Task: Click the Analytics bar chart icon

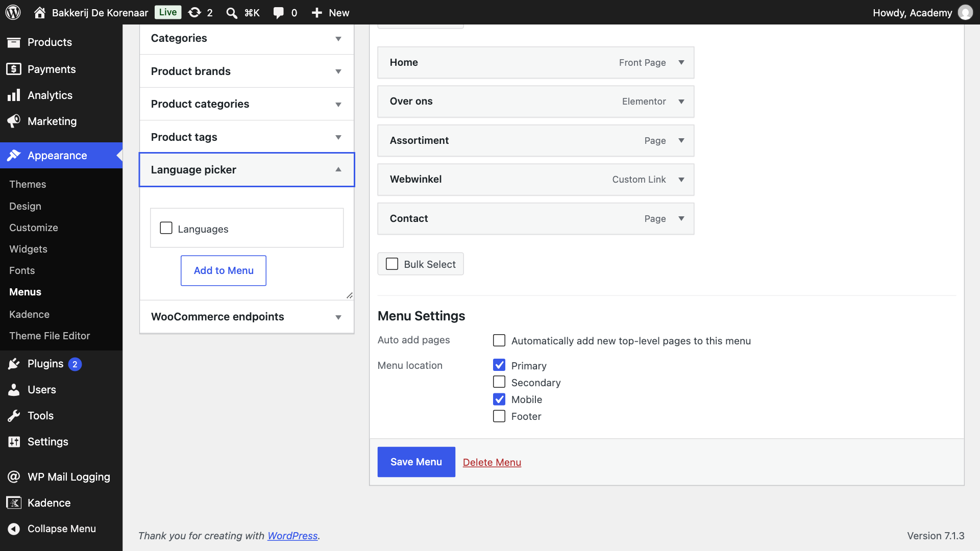Action: [x=14, y=95]
